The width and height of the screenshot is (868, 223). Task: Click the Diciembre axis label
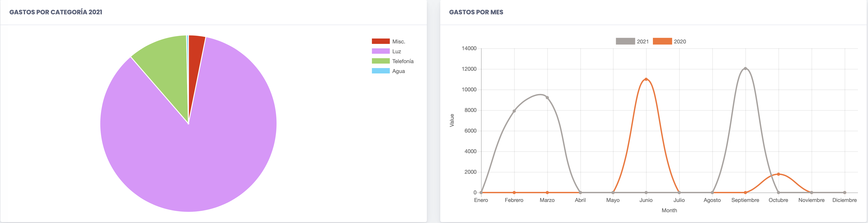[x=845, y=200]
